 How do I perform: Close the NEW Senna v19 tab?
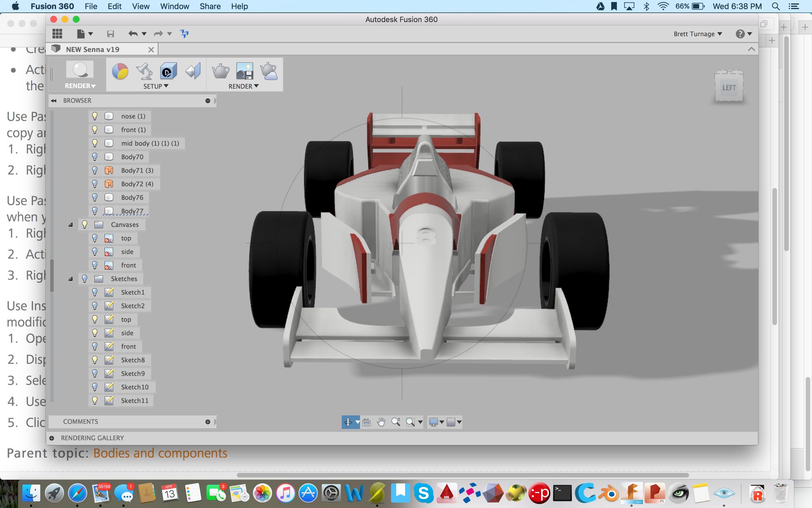pos(151,50)
